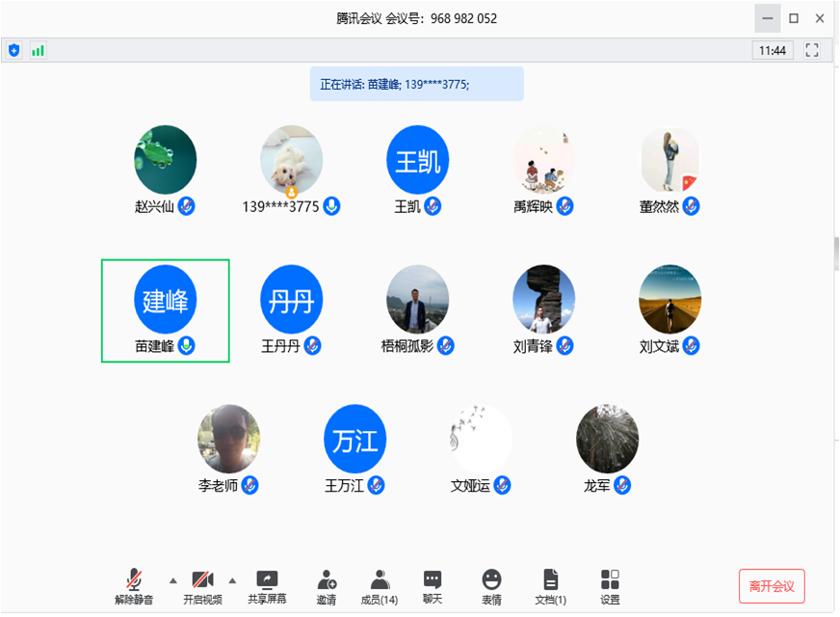This screenshot has height=617, width=840.
Task: Minimize the 腾讯会议 window
Action: pyautogui.click(x=767, y=18)
